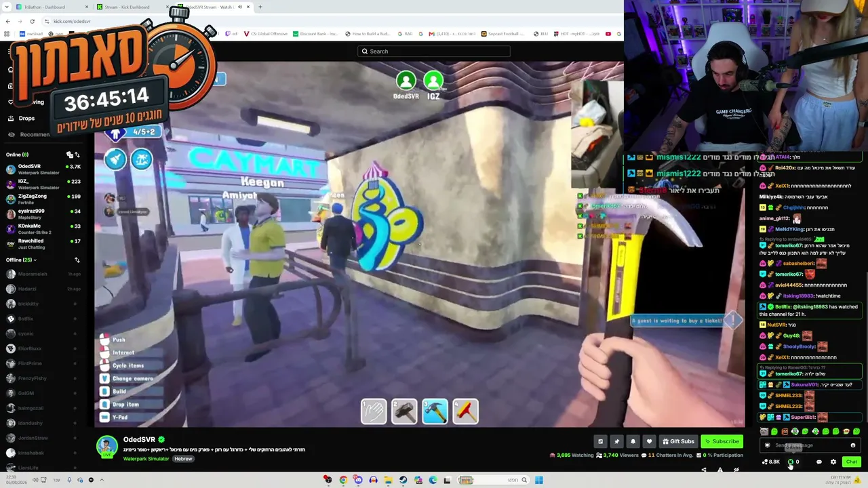
Task: Open the RAG bookmark
Action: (406, 34)
